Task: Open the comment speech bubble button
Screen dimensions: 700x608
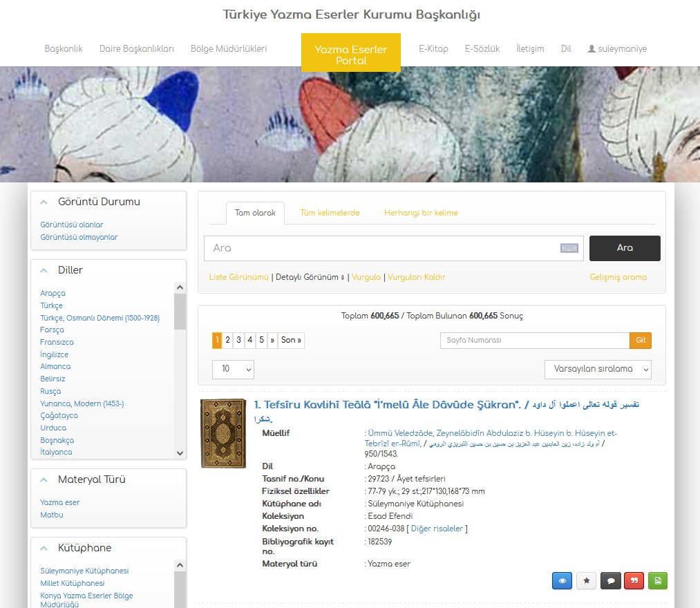Action: pyautogui.click(x=611, y=581)
